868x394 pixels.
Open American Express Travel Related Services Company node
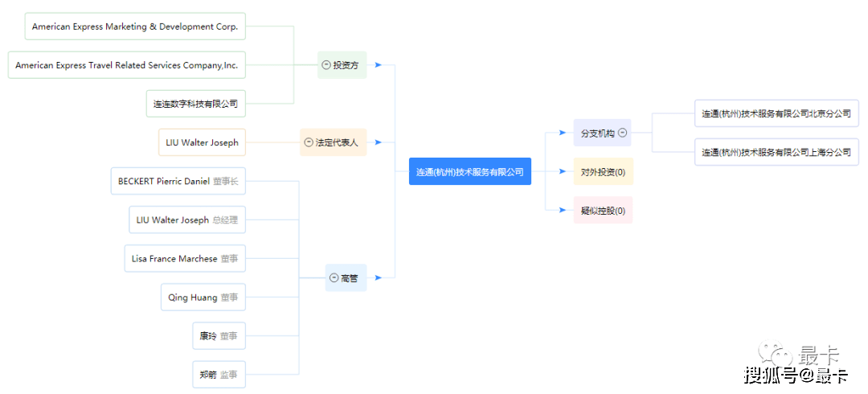click(x=127, y=65)
